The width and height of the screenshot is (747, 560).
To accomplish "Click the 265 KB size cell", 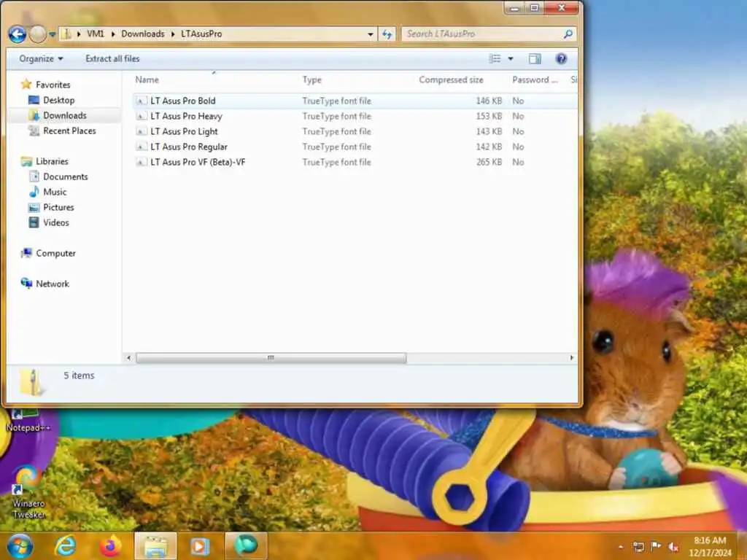I will pyautogui.click(x=489, y=162).
